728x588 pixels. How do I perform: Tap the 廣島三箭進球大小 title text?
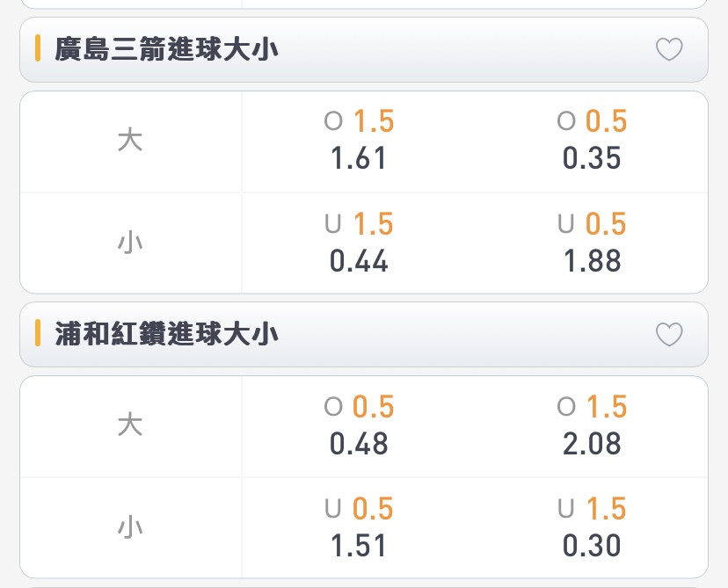[166, 48]
